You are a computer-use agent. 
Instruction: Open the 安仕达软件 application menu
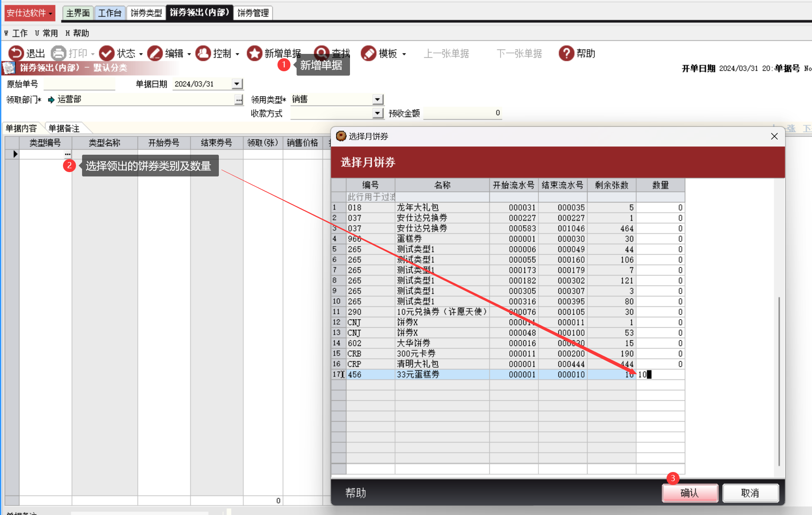(x=30, y=13)
